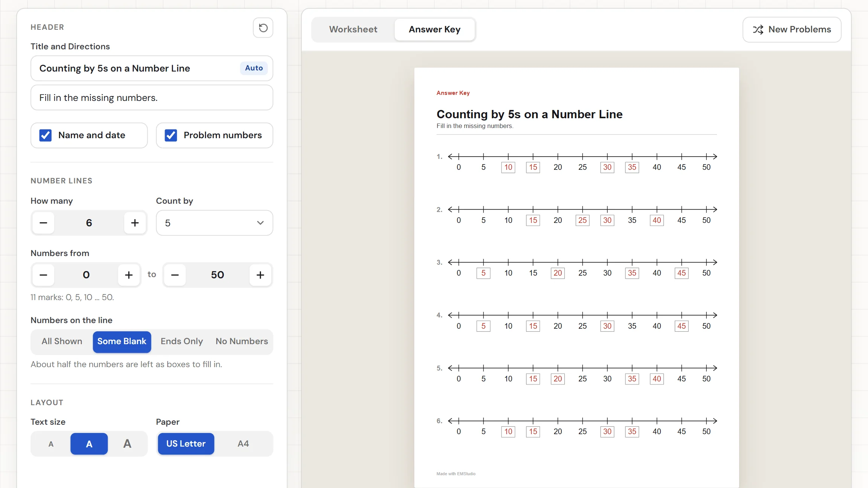This screenshot has height=488, width=868.
Task: Increase the Numbers from start value
Action: [x=129, y=275]
